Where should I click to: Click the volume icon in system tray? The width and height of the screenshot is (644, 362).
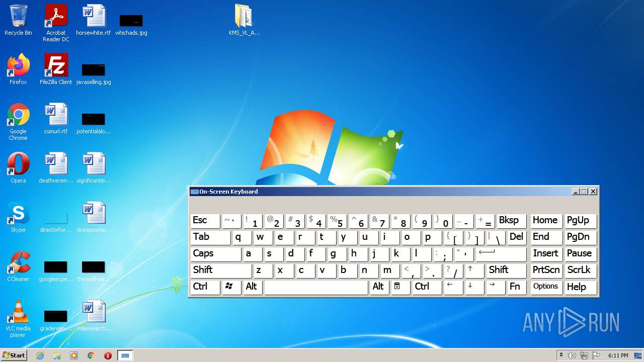(x=572, y=355)
